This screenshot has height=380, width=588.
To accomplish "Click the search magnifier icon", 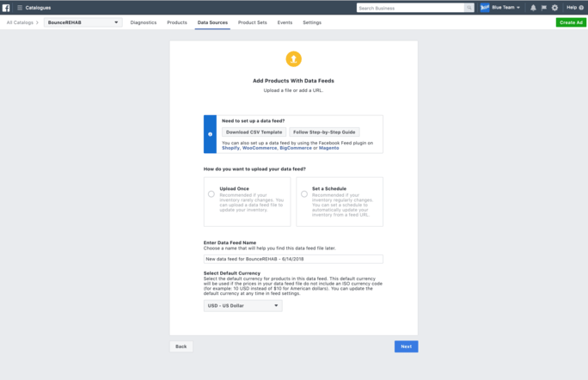I will pos(469,8).
